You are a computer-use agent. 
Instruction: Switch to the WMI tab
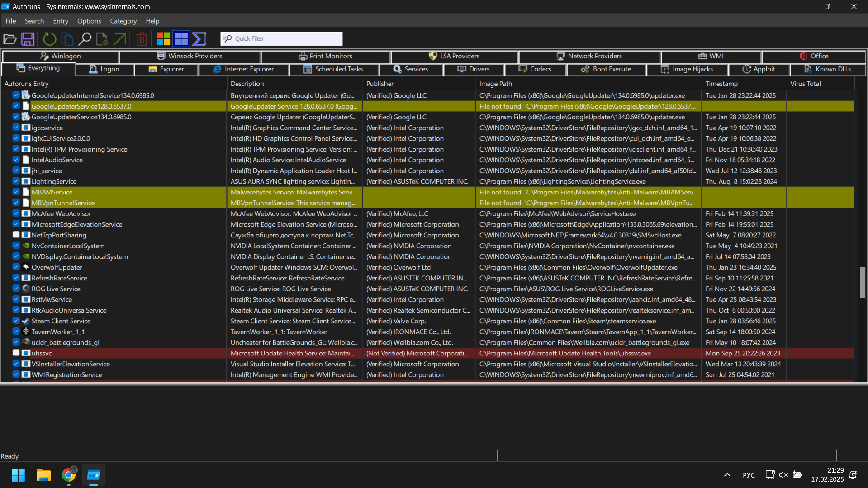point(711,56)
